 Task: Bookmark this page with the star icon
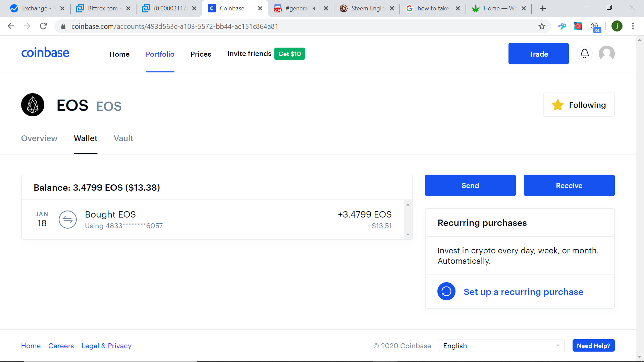click(x=542, y=26)
